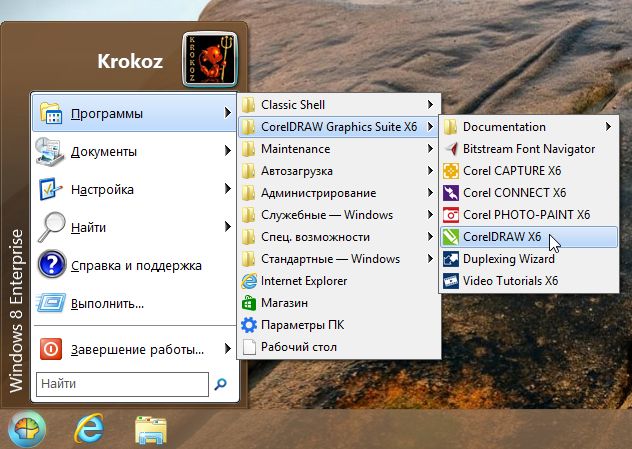This screenshot has width=632, height=449.
Task: Open Corel CONNECT X6
Action: click(514, 193)
